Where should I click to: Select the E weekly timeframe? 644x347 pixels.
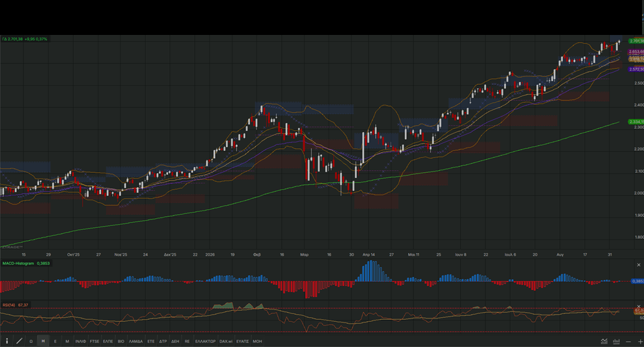click(55, 341)
